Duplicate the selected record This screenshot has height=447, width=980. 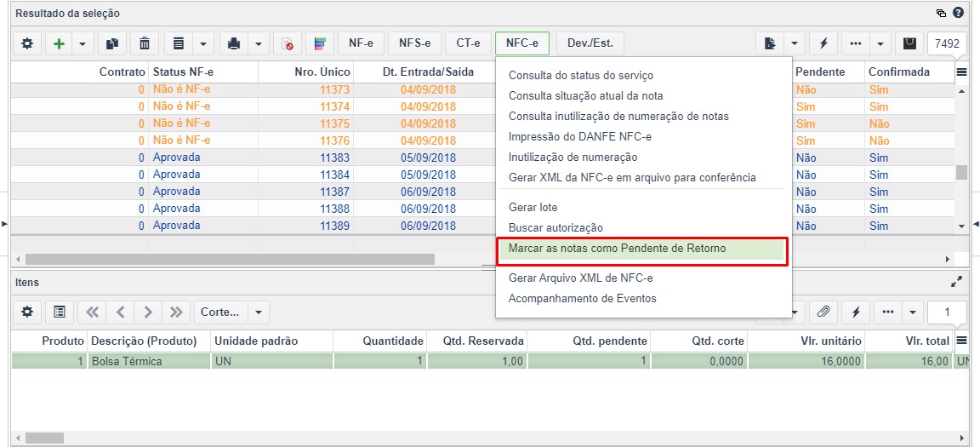(x=112, y=43)
